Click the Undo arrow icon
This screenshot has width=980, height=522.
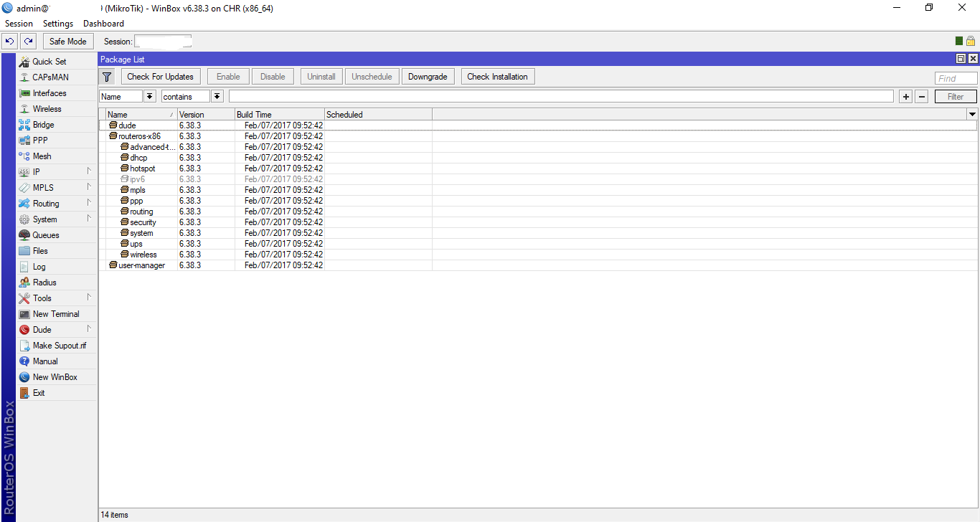[x=10, y=41]
